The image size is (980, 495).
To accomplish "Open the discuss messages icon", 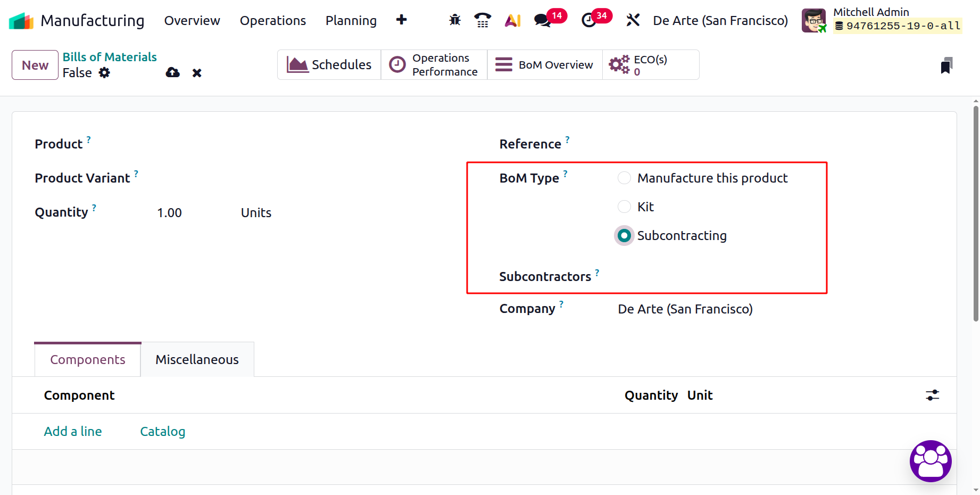I will click(543, 20).
